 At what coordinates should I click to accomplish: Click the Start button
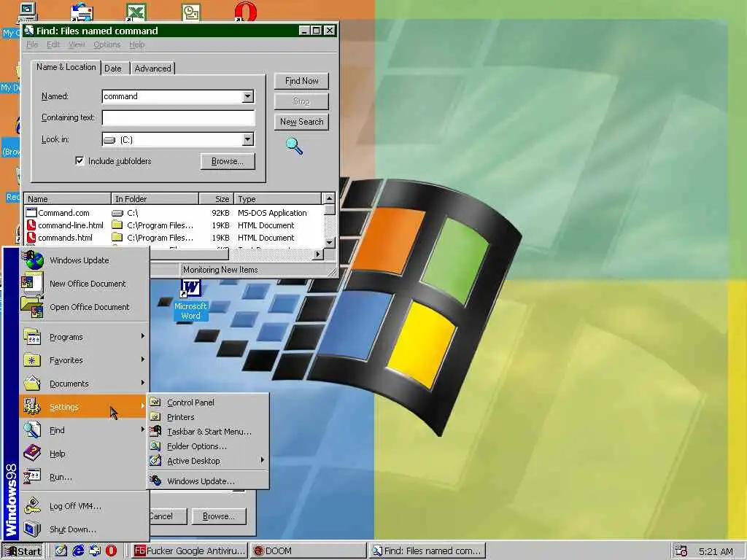click(22, 551)
